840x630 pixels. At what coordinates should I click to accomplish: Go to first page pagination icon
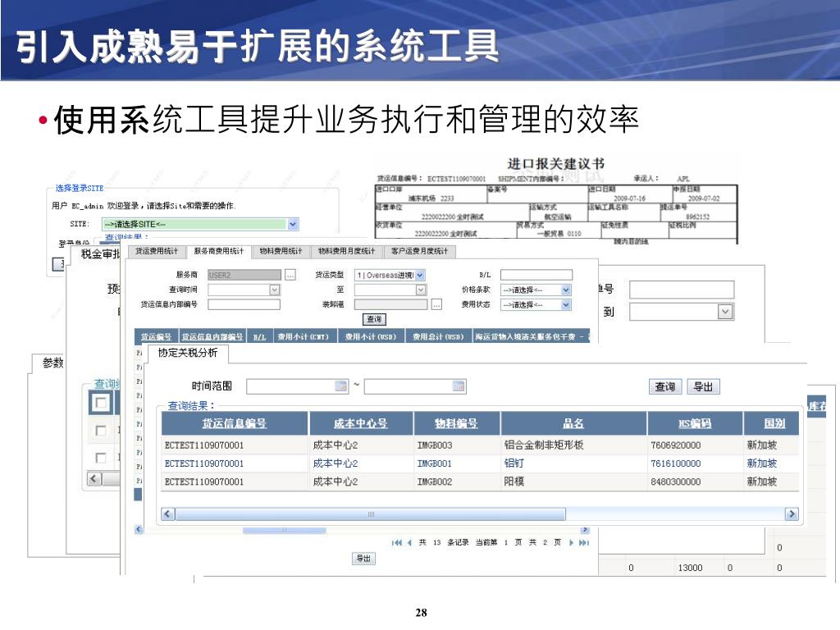point(396,543)
